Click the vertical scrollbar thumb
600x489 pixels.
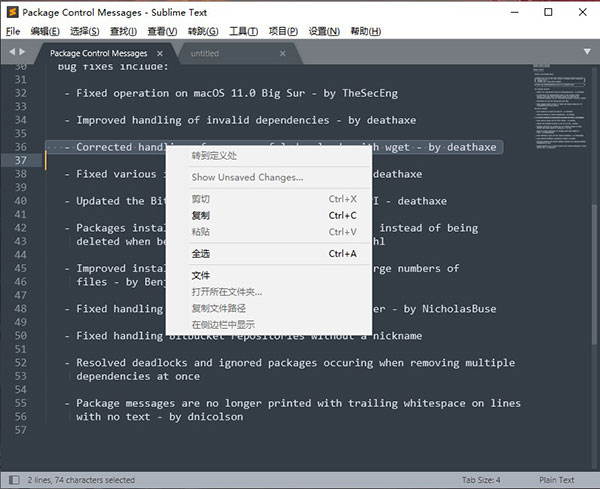coord(594,274)
